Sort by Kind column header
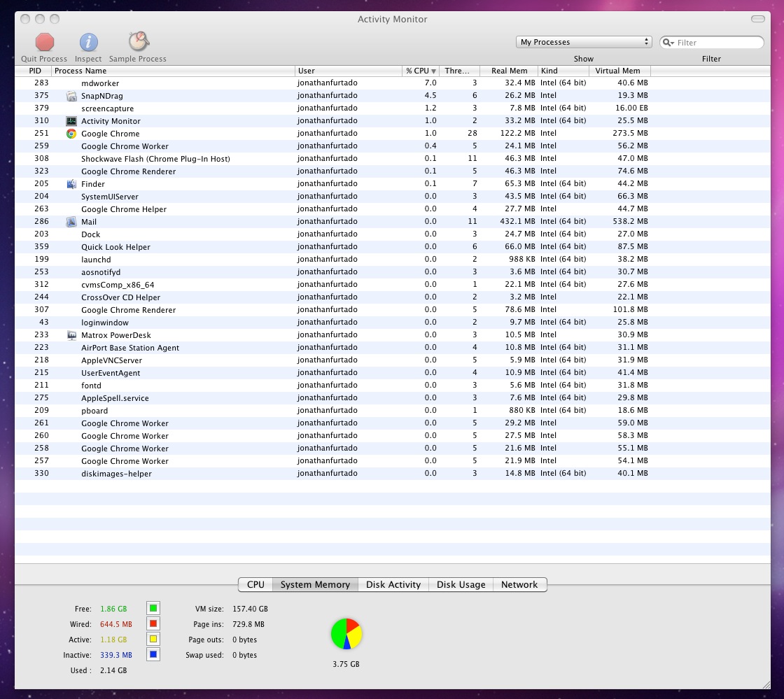The image size is (784, 699). click(x=563, y=71)
